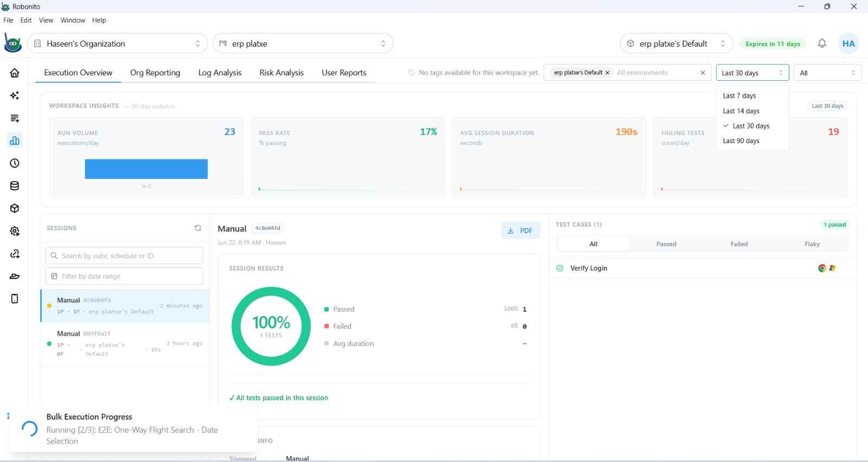Open the Haseen's Organization selector
Viewport: 868px width, 462px height.
[118, 43]
